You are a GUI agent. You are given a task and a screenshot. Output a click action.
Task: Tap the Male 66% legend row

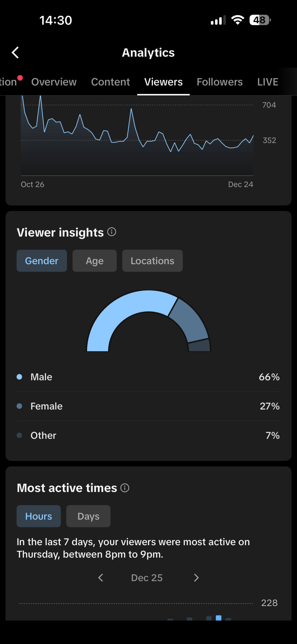click(x=148, y=377)
